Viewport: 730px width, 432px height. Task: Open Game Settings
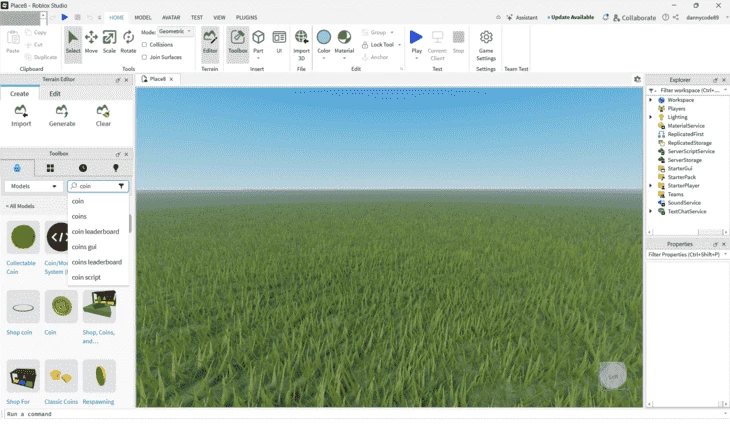pos(486,45)
